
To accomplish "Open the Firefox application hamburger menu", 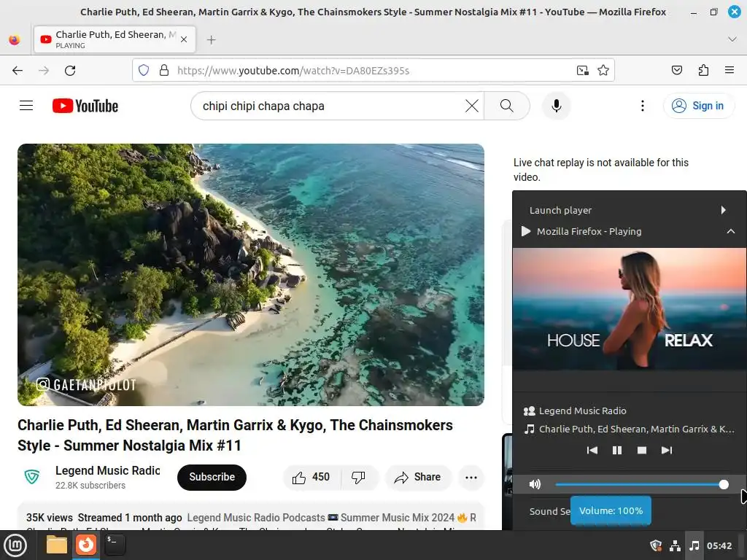I will click(x=729, y=71).
